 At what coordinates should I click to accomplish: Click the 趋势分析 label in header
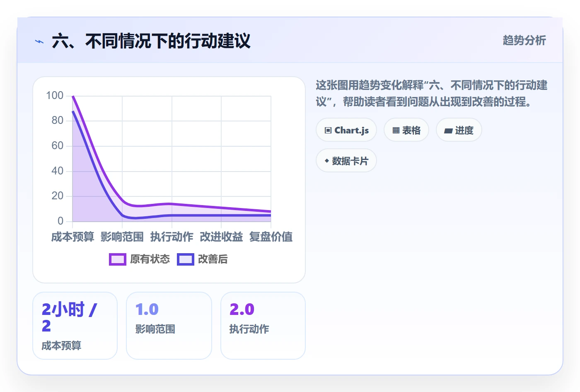tap(524, 40)
